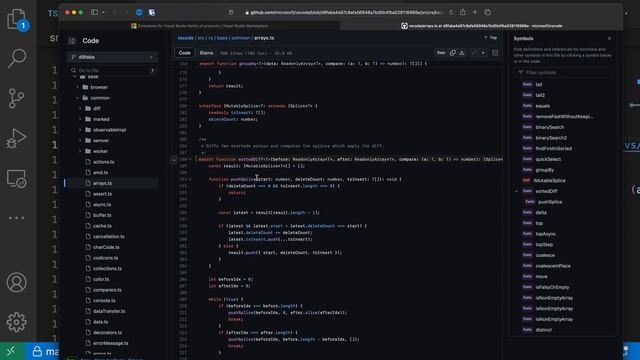
Task: Jump to topAsync symbol
Action: pyautogui.click(x=545, y=234)
